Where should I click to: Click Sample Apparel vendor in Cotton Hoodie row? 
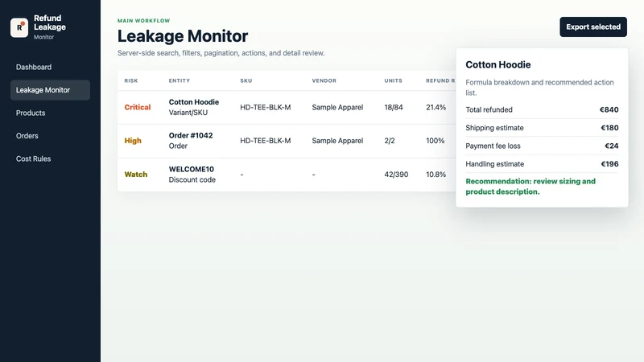tap(337, 107)
